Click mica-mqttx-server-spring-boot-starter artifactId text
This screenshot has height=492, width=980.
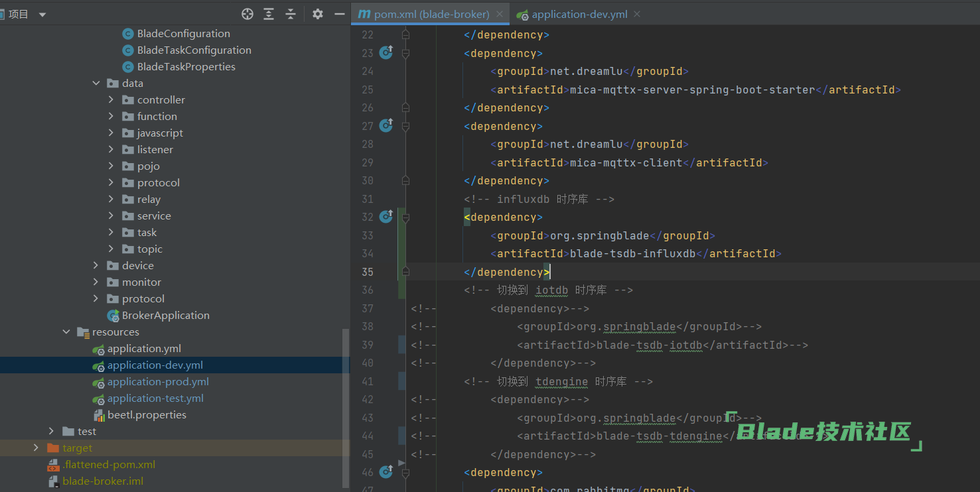(693, 90)
